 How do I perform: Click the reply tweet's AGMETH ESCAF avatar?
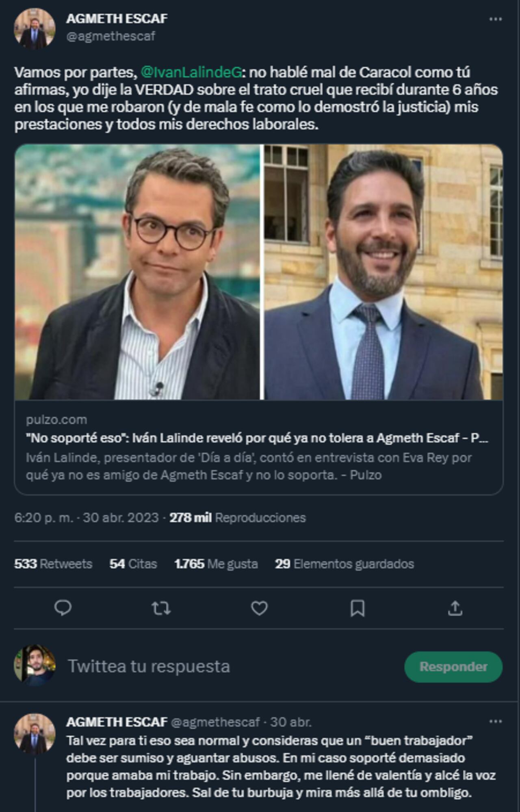click(35, 734)
